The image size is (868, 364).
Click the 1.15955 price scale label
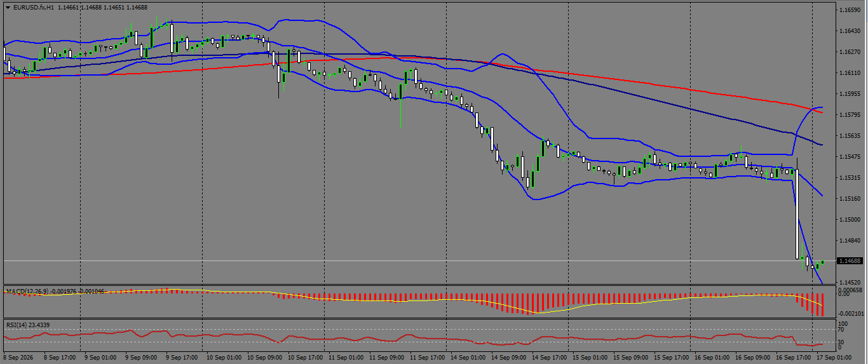coord(850,95)
